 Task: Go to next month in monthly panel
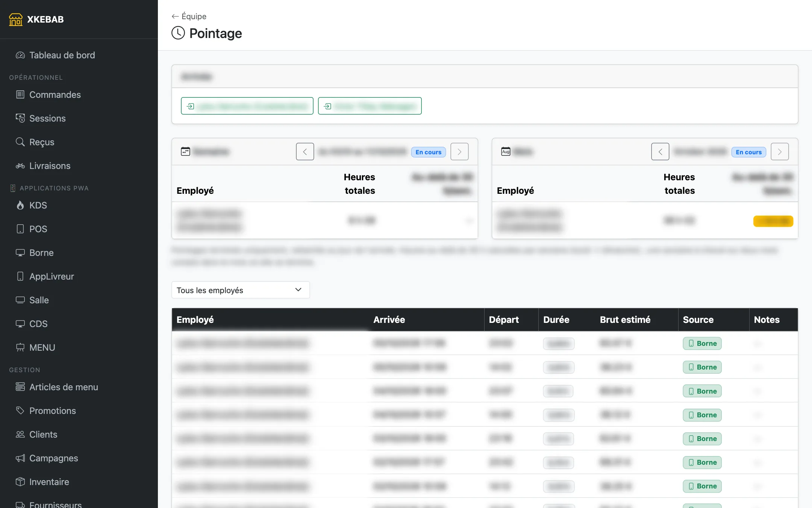click(780, 152)
